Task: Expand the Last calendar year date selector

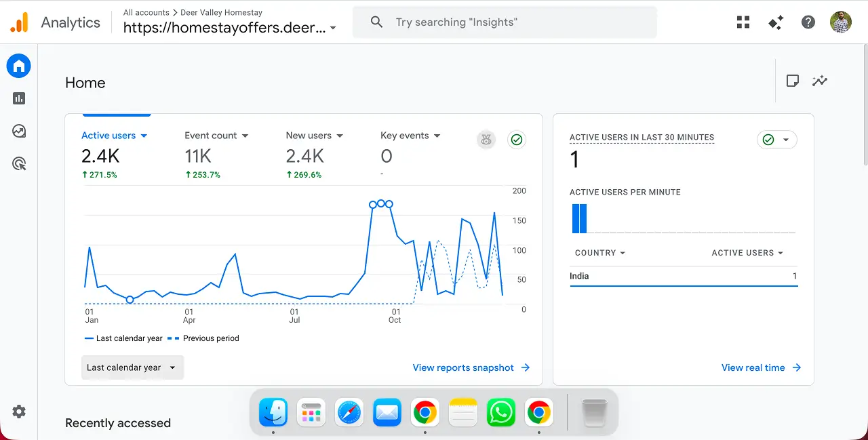Action: point(132,367)
